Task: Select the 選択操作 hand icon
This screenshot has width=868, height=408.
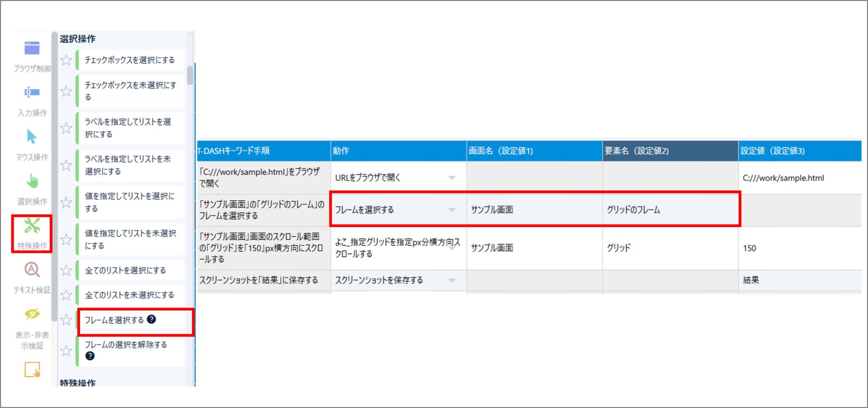Action: coord(32,181)
